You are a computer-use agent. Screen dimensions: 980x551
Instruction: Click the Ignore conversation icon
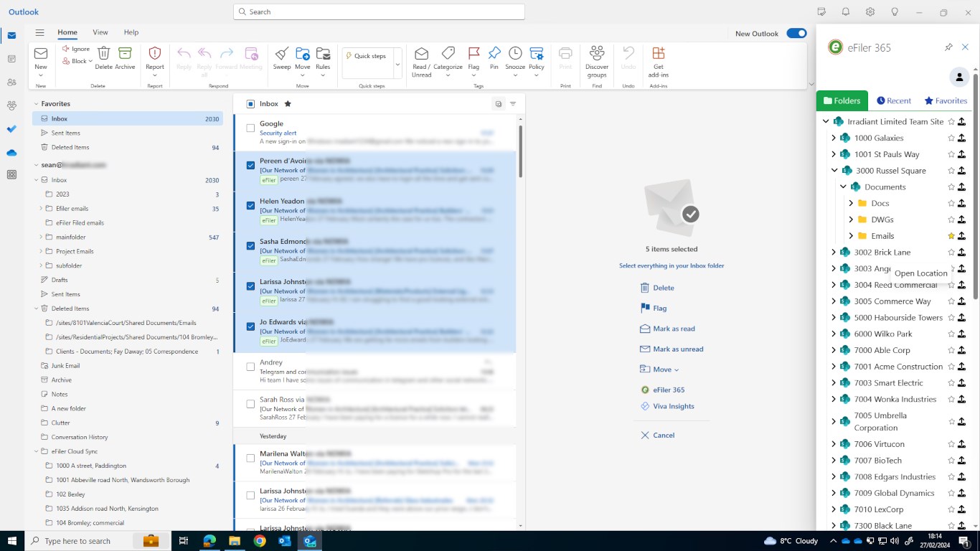[x=66, y=49]
